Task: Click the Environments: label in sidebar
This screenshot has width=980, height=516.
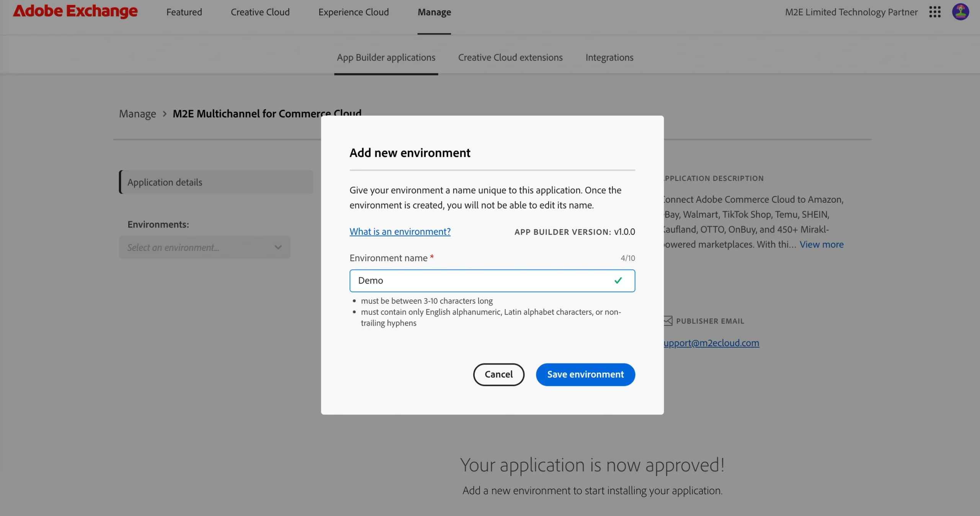Action: [158, 225]
